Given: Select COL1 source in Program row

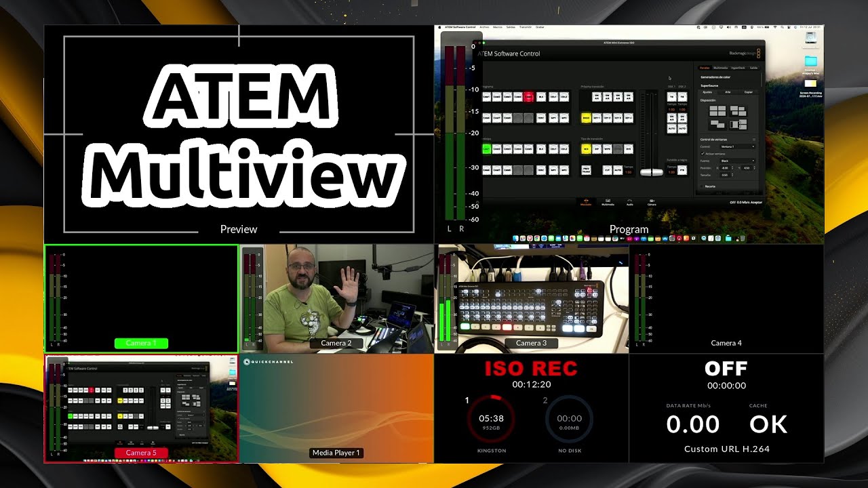Looking at the screenshot, I should tap(553, 97).
